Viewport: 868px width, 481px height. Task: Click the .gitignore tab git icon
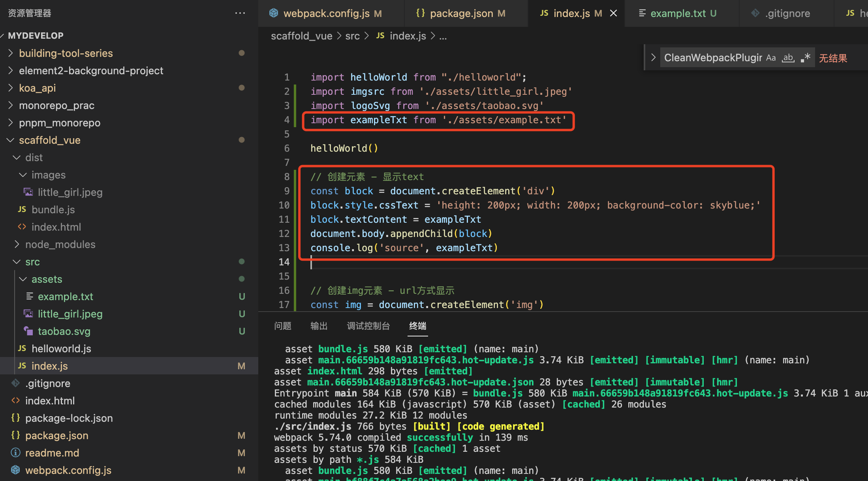click(755, 13)
